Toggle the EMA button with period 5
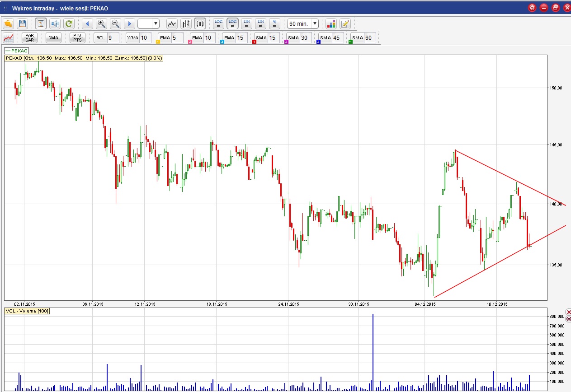This screenshot has width=571, height=392. [165, 37]
